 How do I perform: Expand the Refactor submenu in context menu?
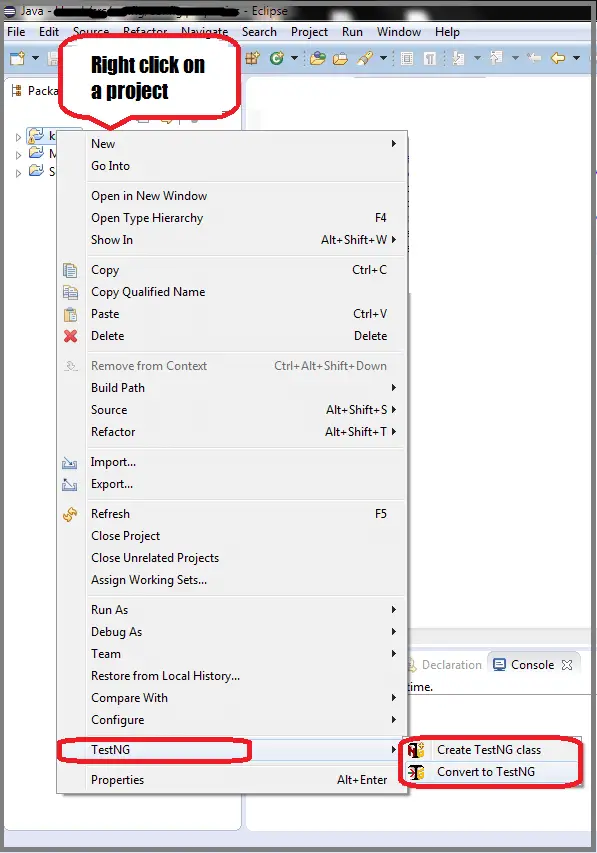(x=232, y=432)
